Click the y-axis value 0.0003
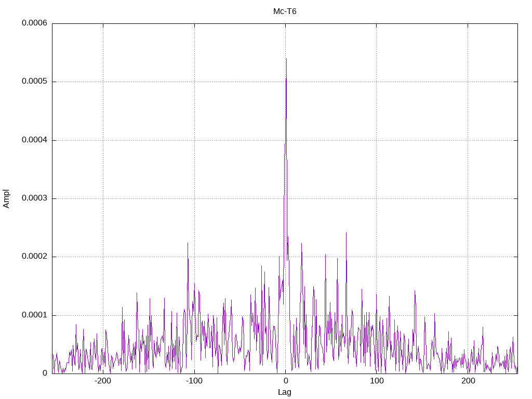The image size is (532, 399). pos(35,198)
